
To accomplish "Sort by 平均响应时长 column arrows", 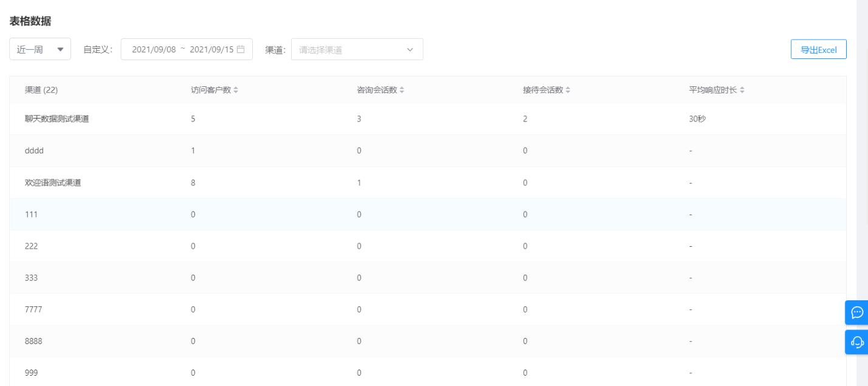I will pos(742,90).
